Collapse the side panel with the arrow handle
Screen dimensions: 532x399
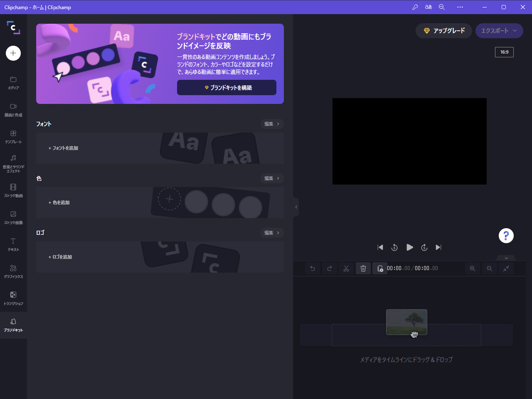point(296,207)
